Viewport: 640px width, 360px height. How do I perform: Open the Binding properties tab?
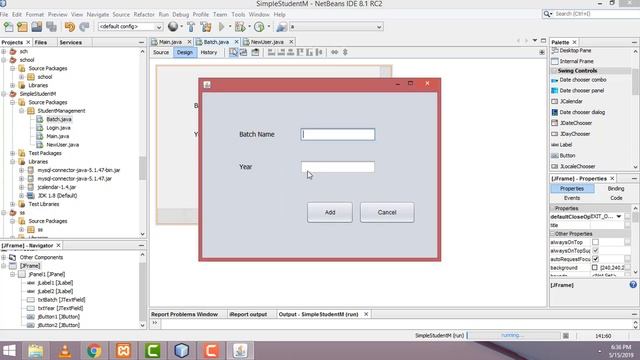pyautogui.click(x=616, y=189)
